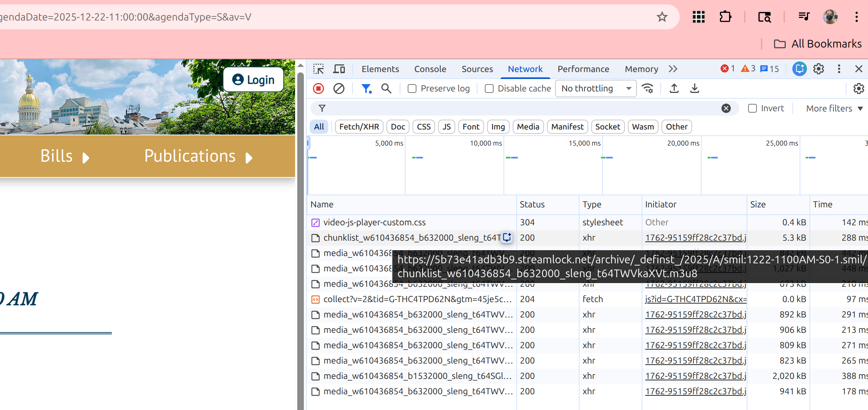This screenshot has height=410, width=868.
Task: Stop recording network log
Action: (318, 89)
